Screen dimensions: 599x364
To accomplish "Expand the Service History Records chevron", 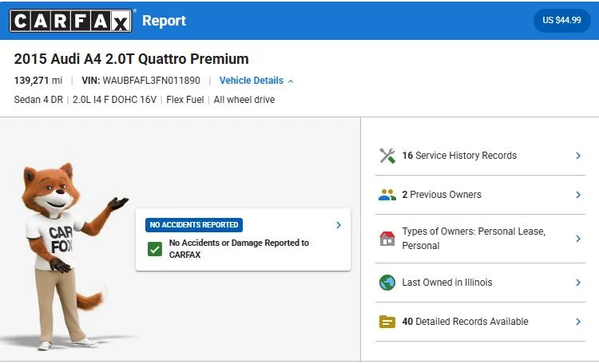I will tap(578, 156).
